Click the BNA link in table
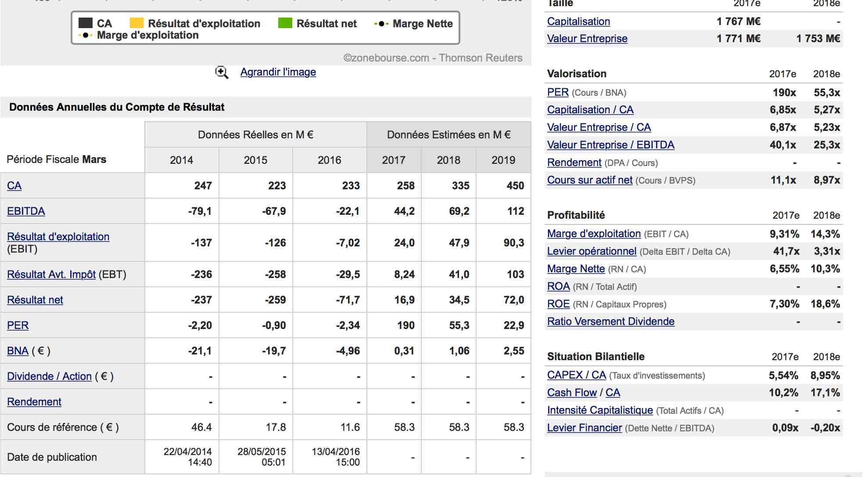 click(18, 351)
